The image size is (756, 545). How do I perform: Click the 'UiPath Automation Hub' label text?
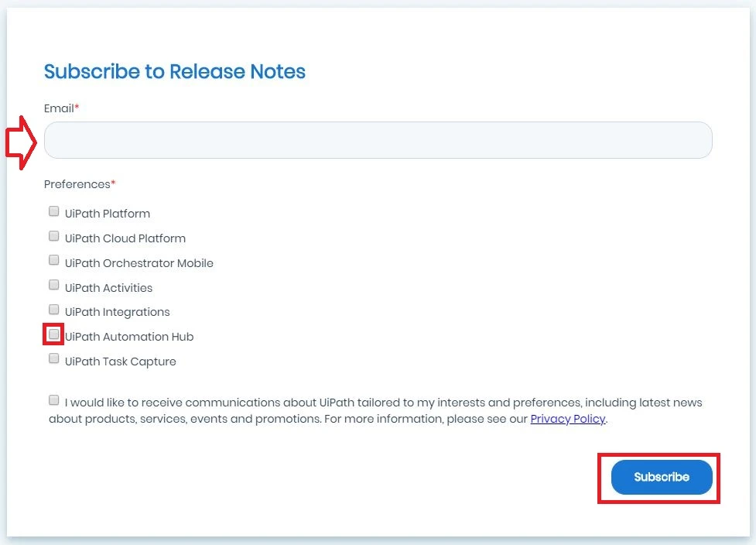[129, 337]
